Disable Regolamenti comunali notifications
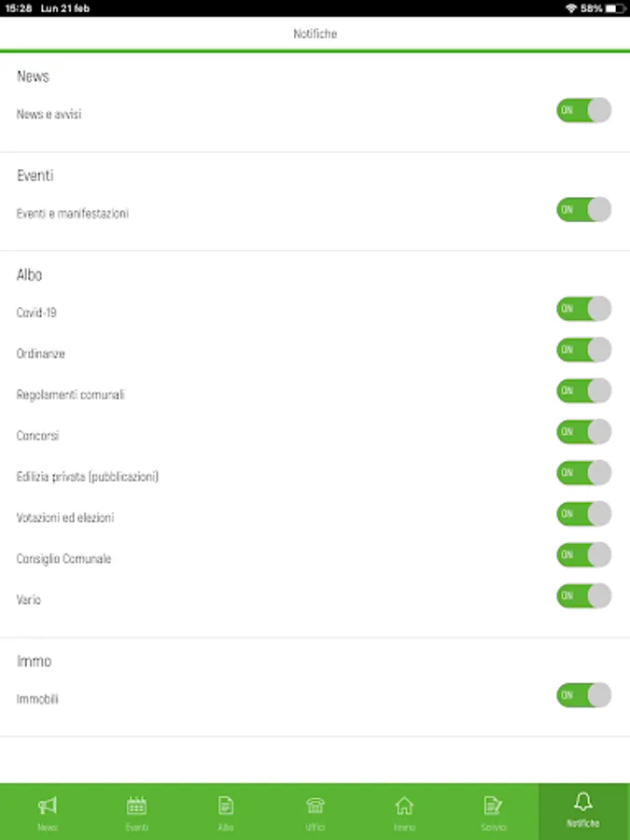The image size is (630, 840). click(583, 391)
